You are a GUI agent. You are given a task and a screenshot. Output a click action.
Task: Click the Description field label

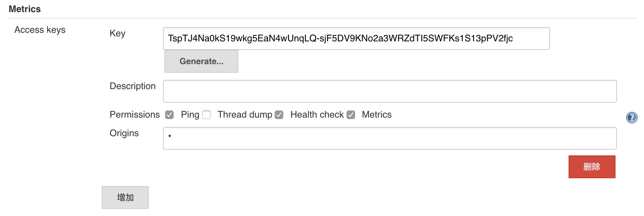point(132,86)
